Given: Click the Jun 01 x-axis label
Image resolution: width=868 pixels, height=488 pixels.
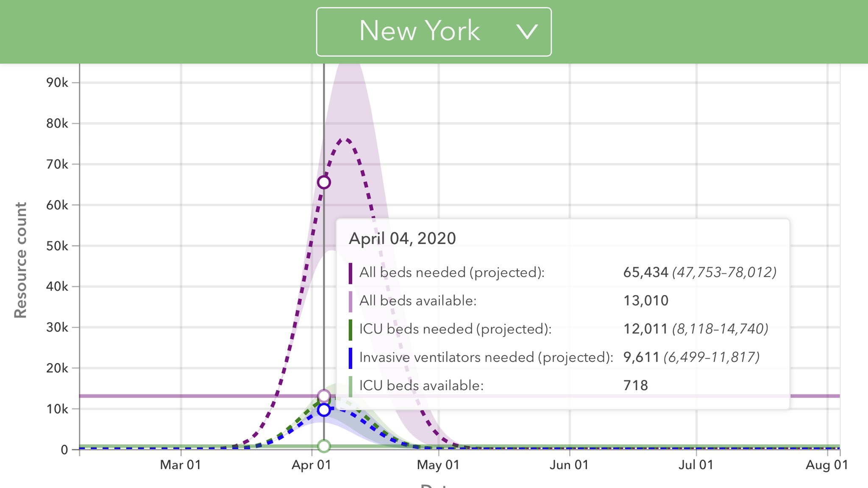Looking at the screenshot, I should [569, 465].
